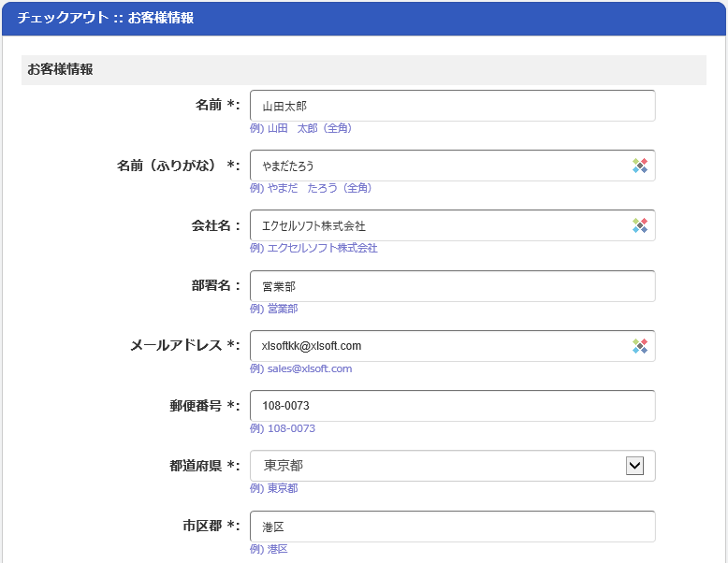
Task: Open the 都道府県 dropdown arrow
Action: [x=634, y=466]
